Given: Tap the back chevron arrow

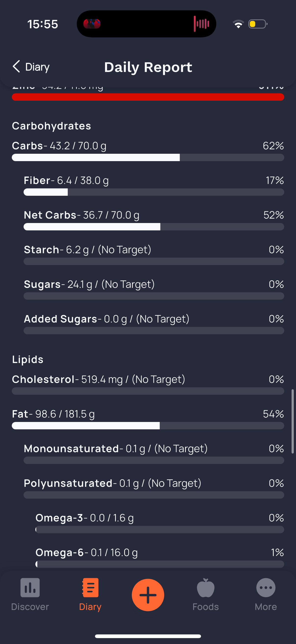Looking at the screenshot, I should pos(16,67).
